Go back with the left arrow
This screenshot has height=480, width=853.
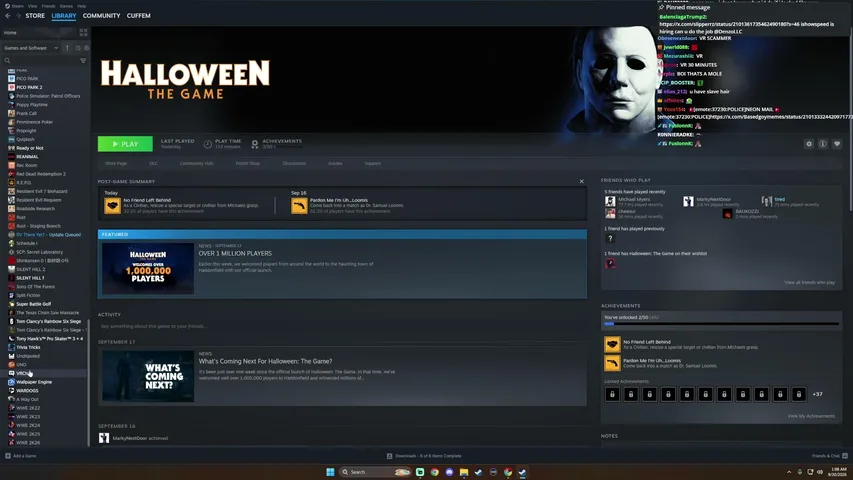pos(8,16)
